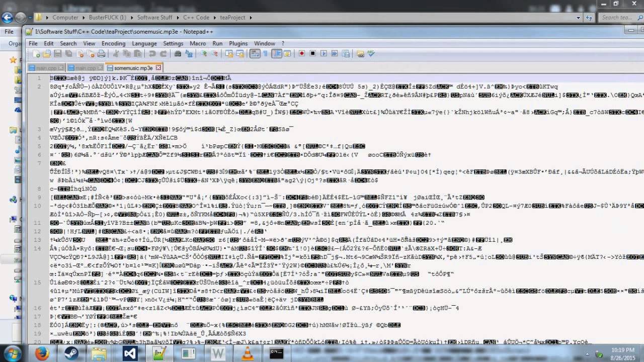
Task: Focus the Explorer search box
Action: coord(620,18)
